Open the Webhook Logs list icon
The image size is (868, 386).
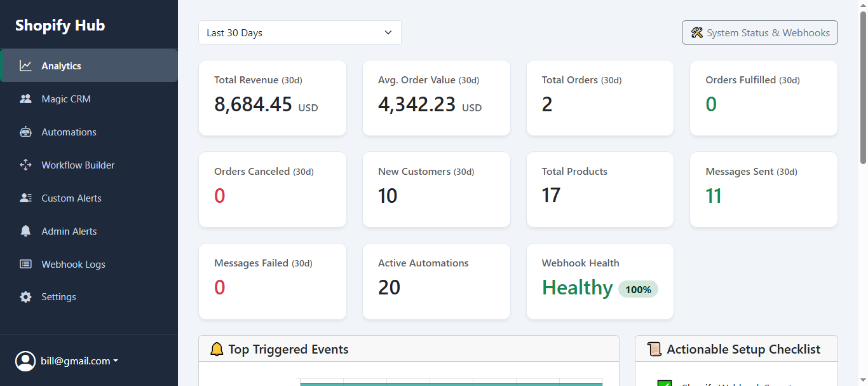[x=25, y=264]
